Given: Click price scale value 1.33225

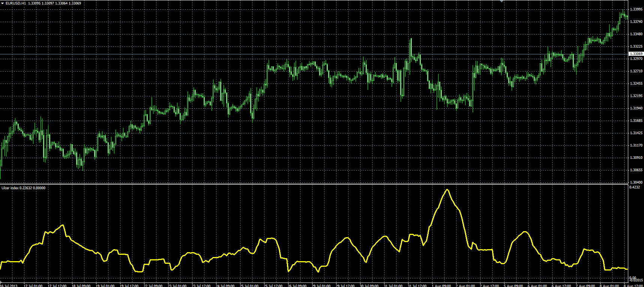Looking at the screenshot, I should [636, 46].
